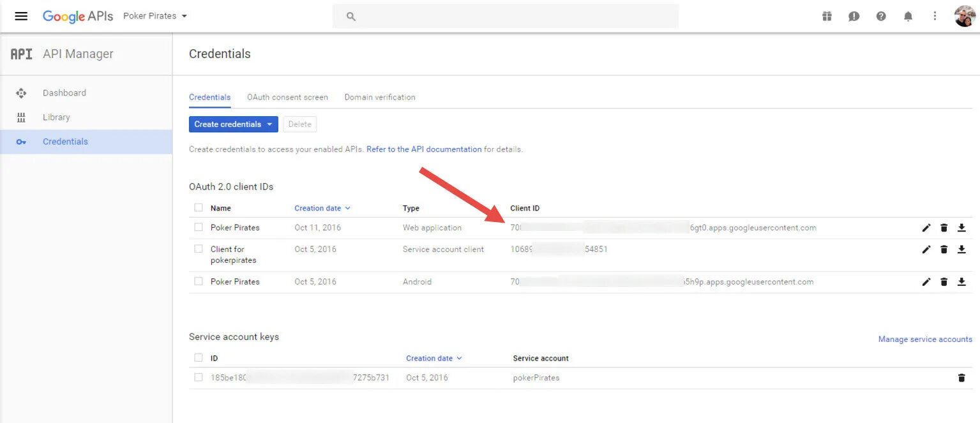Image resolution: width=980 pixels, height=423 pixels.
Task: Click the gift icon in top bar
Action: click(x=827, y=17)
